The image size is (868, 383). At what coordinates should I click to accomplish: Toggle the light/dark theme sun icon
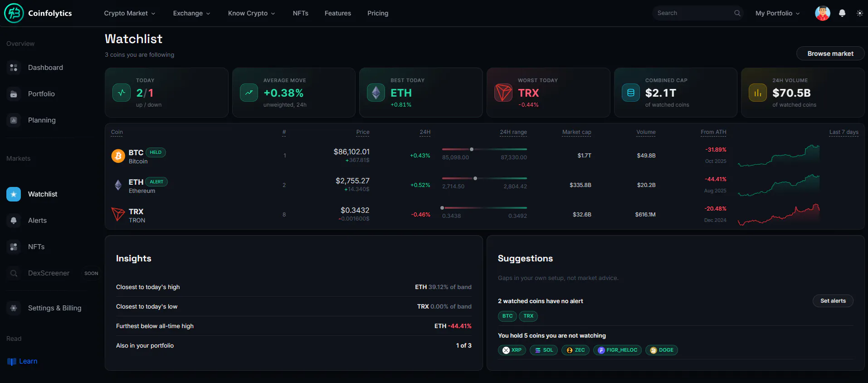tap(859, 13)
